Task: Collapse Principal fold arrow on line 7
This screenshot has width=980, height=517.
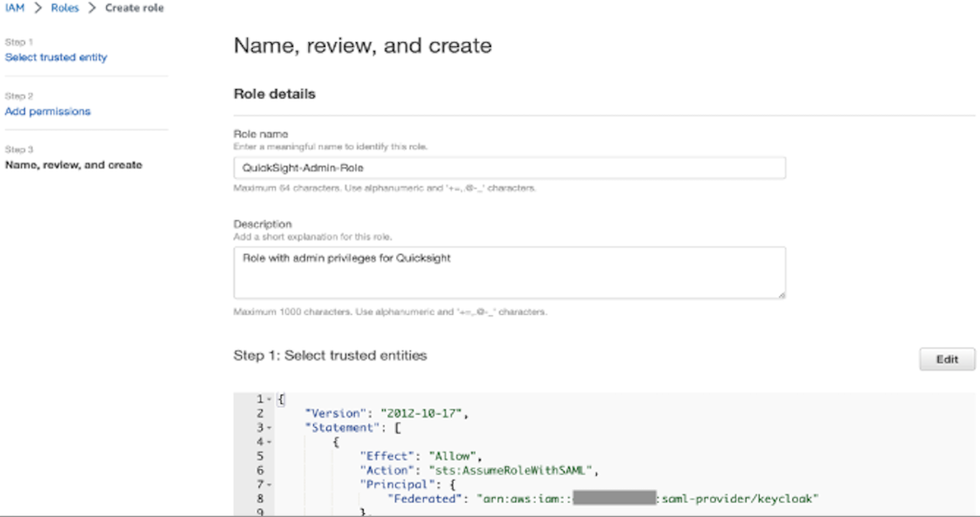Action: click(269, 484)
